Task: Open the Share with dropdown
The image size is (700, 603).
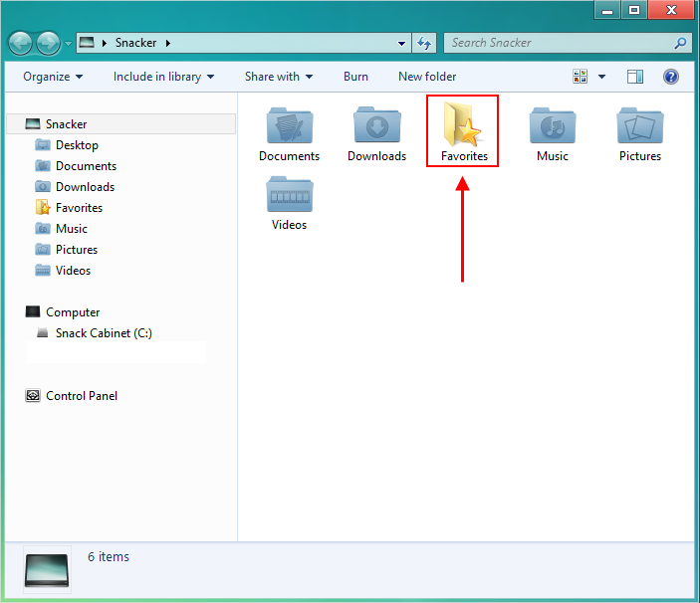Action: [x=279, y=77]
